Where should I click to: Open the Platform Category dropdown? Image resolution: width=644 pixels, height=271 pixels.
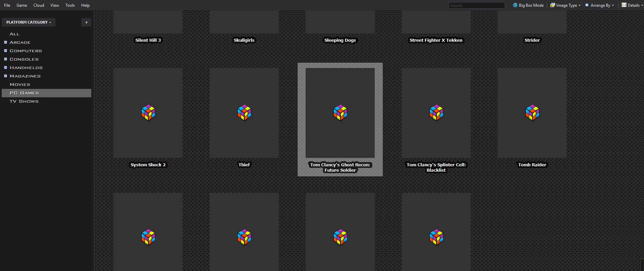pyautogui.click(x=29, y=22)
